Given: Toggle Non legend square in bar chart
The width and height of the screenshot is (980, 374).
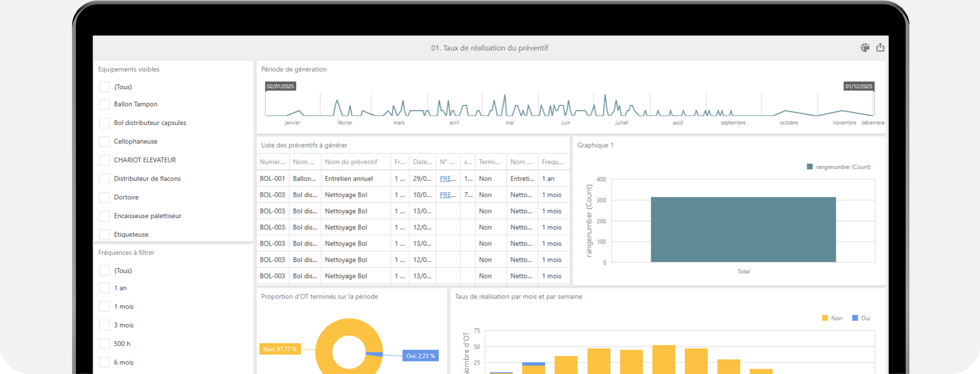Looking at the screenshot, I should [x=825, y=318].
